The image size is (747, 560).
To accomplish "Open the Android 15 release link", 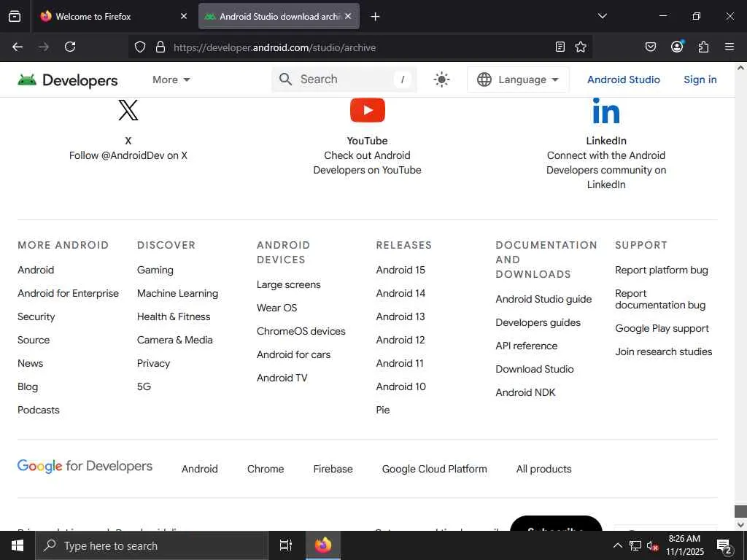I will click(400, 270).
